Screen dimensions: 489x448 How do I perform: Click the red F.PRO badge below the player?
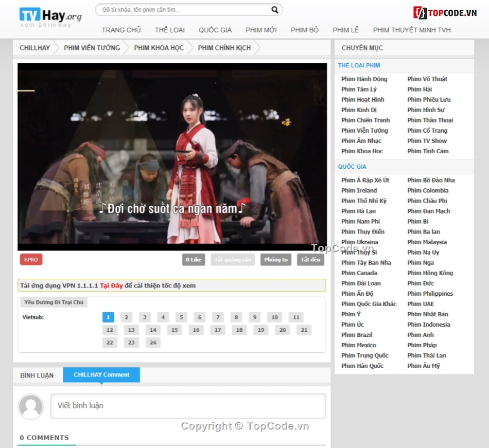click(x=31, y=260)
